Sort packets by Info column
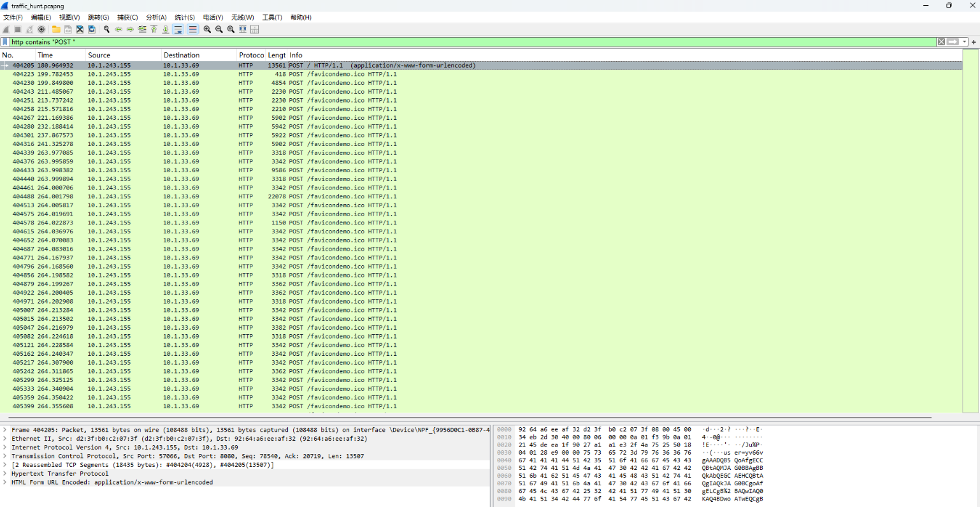 [x=624, y=55]
